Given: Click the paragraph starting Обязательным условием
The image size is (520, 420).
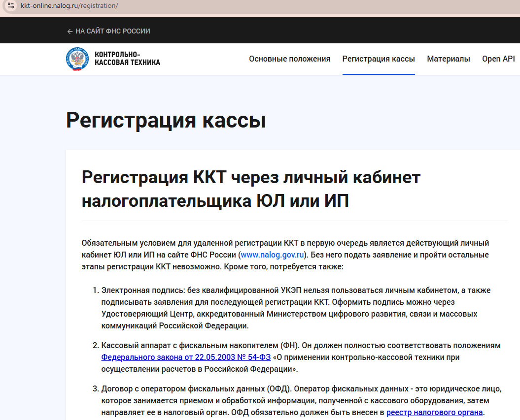Looking at the screenshot, I should click(x=285, y=255).
